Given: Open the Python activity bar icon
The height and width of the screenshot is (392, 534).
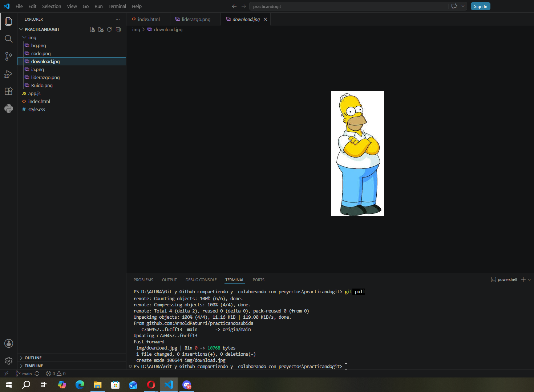Looking at the screenshot, I should click(9, 109).
